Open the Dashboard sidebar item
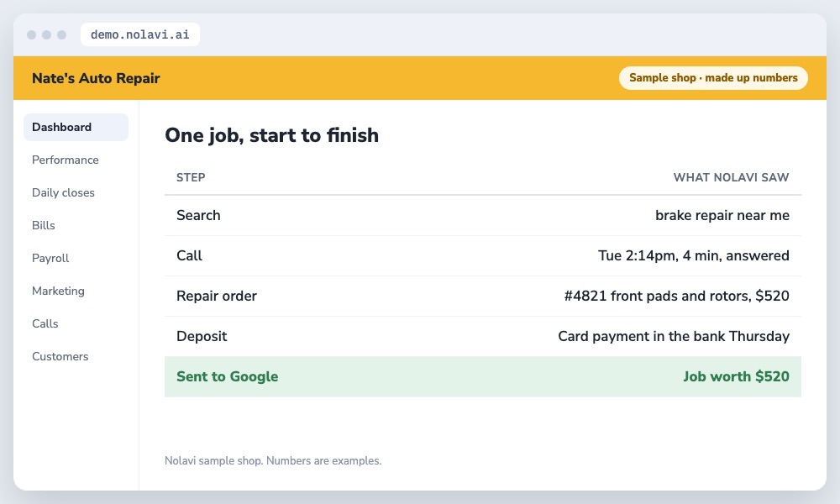Image resolution: width=840 pixels, height=504 pixels. click(76, 127)
